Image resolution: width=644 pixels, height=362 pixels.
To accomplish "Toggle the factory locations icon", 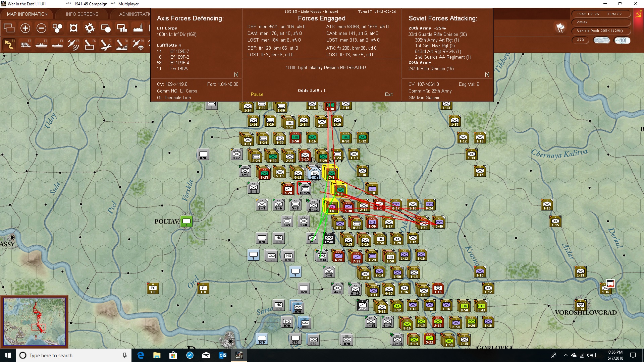I will click(x=138, y=28).
